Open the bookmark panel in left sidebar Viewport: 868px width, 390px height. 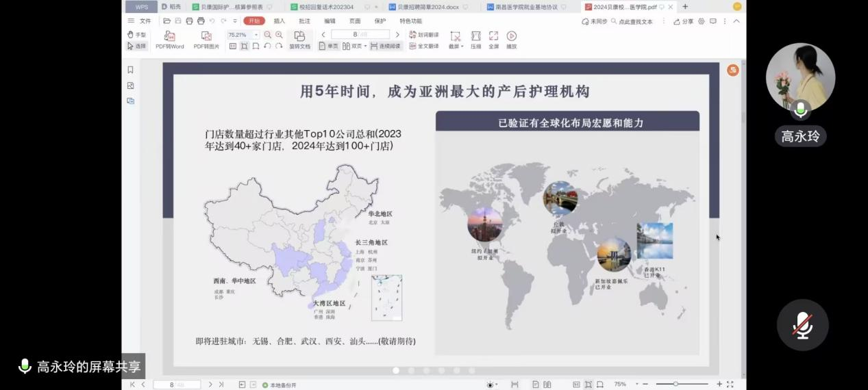130,70
